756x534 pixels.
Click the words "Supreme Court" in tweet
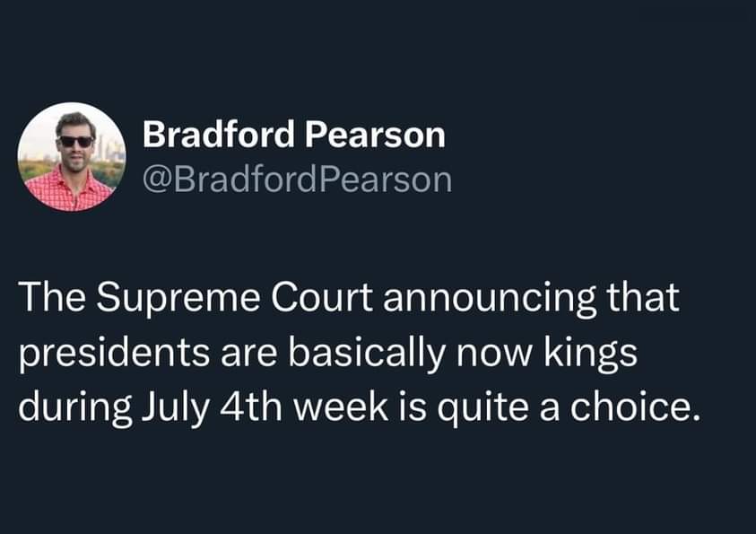[x=234, y=298]
